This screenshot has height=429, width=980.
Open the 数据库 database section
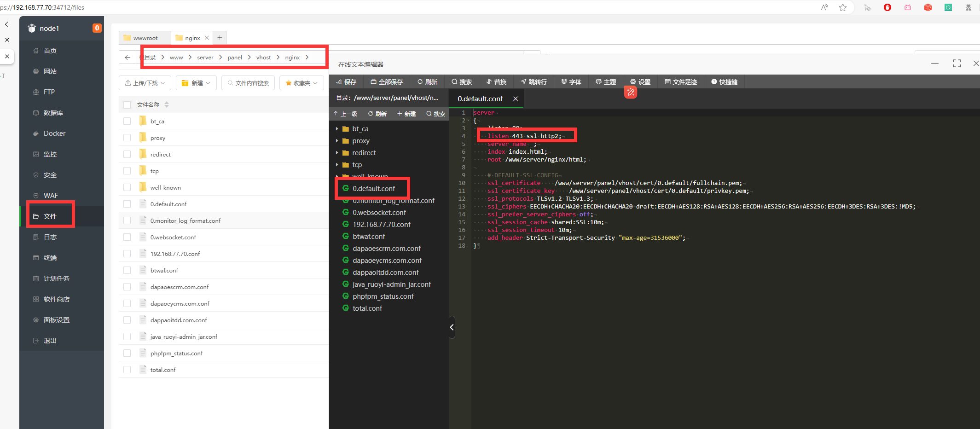point(53,113)
